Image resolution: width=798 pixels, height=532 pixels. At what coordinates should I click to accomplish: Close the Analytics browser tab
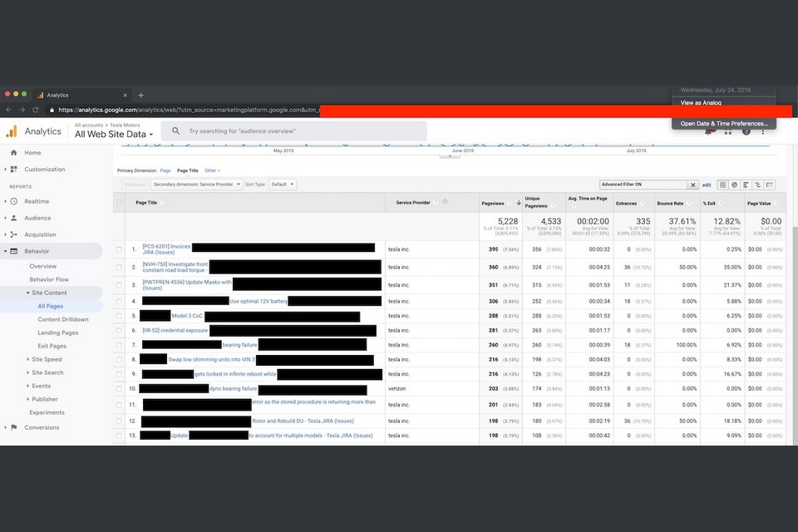point(125,96)
